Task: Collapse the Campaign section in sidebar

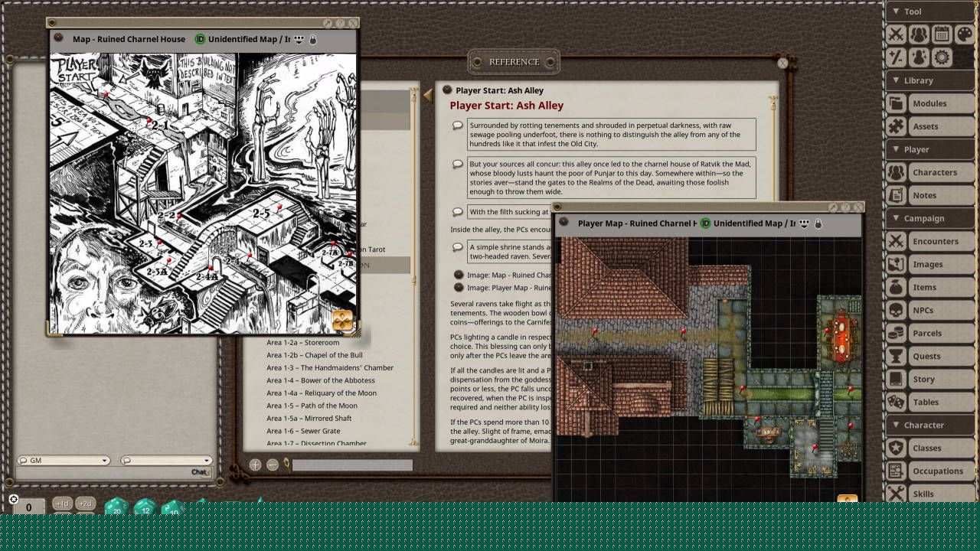Action: (932, 218)
